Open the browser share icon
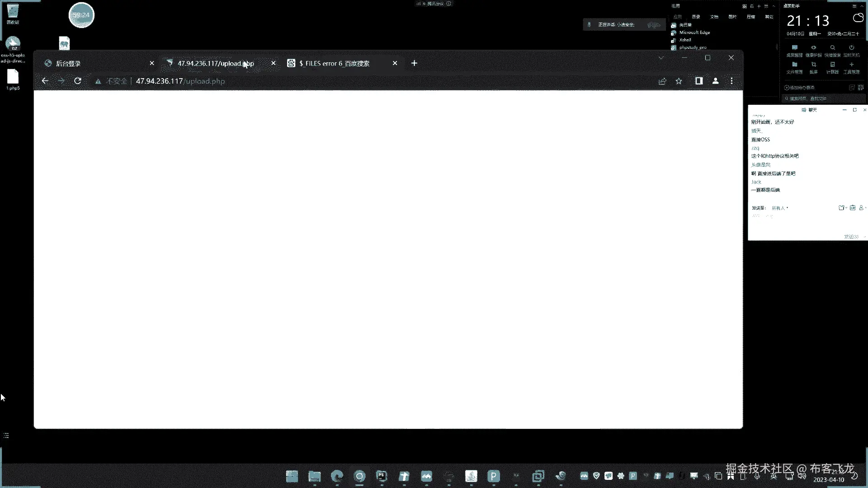The image size is (868, 488). coord(662,81)
